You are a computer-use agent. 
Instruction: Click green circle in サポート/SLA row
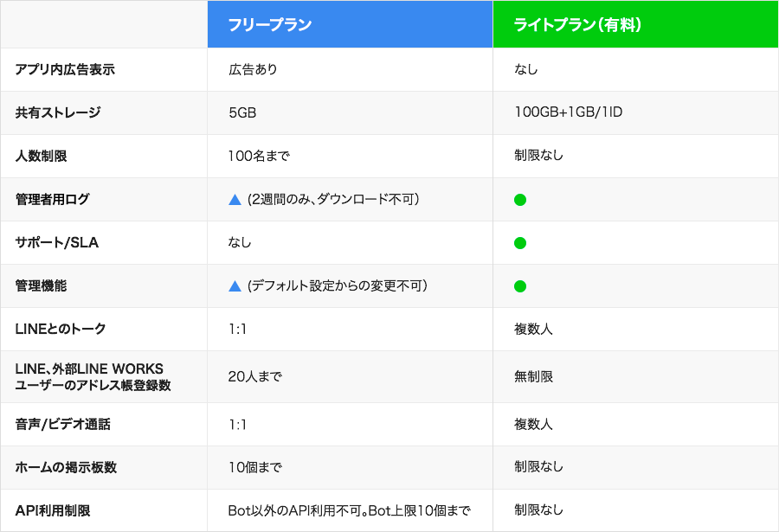tap(520, 243)
